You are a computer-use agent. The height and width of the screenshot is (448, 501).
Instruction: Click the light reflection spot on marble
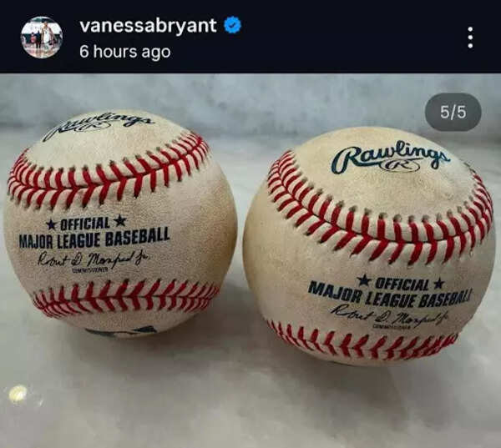coord(18,394)
